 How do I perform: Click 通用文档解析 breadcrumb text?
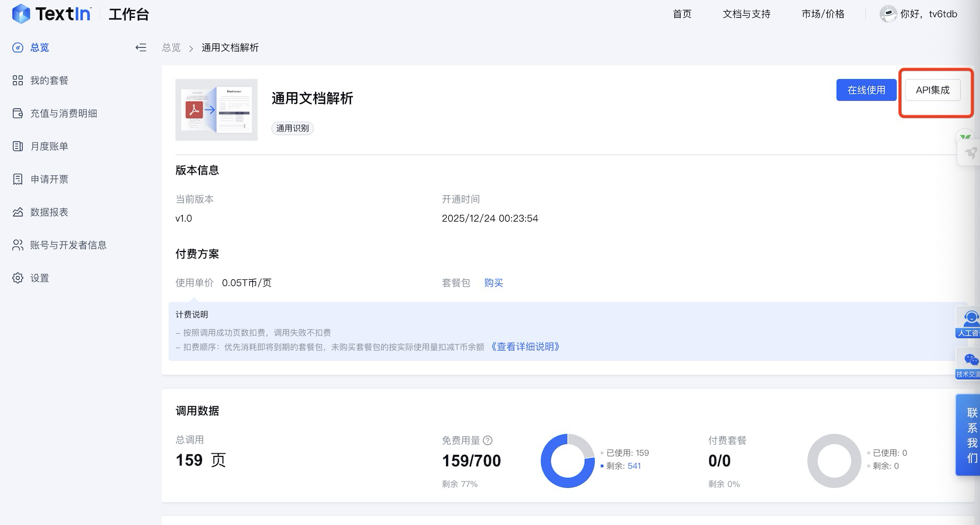click(x=230, y=48)
